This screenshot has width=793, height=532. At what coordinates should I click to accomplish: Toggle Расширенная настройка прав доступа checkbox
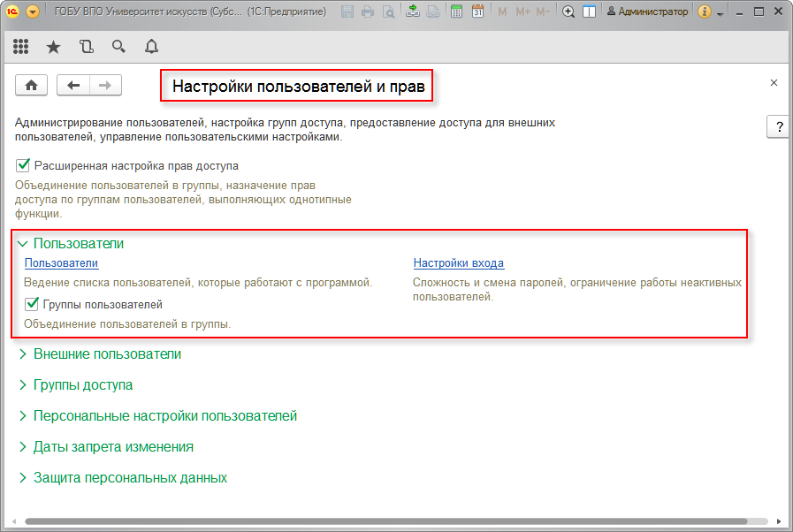click(23, 165)
